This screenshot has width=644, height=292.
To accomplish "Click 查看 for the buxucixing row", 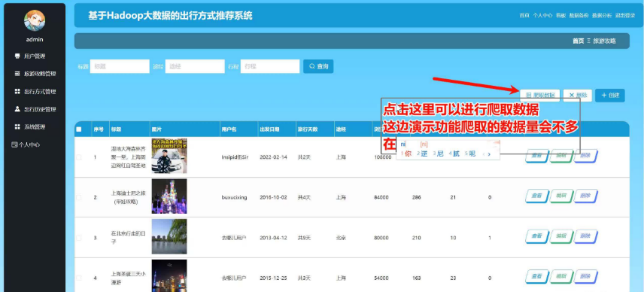I will point(537,196).
